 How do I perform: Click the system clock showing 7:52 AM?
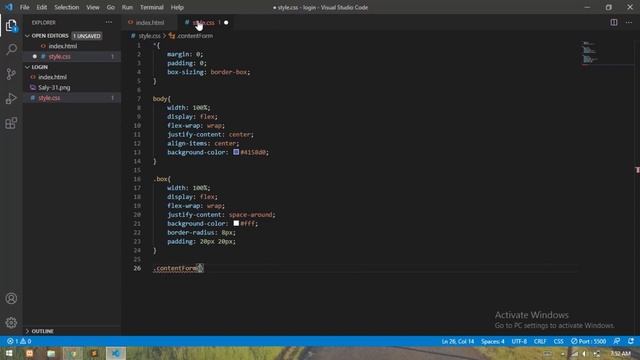(x=620, y=353)
